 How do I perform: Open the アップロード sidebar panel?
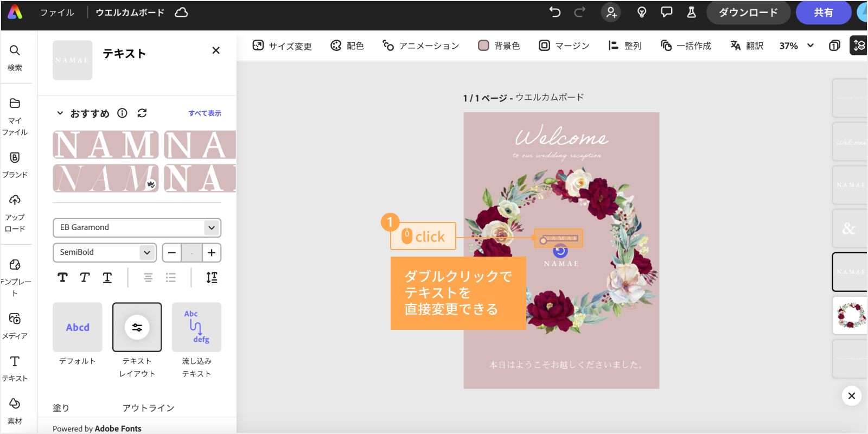(15, 214)
